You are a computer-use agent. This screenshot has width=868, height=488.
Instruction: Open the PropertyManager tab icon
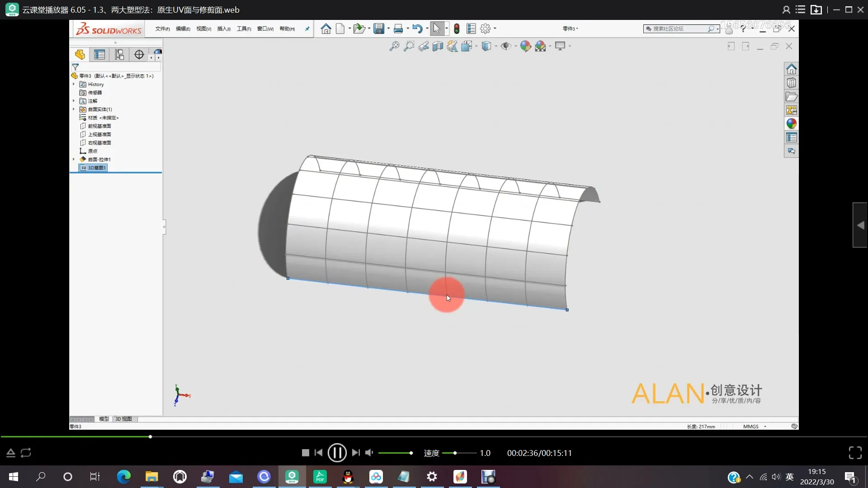(x=99, y=55)
